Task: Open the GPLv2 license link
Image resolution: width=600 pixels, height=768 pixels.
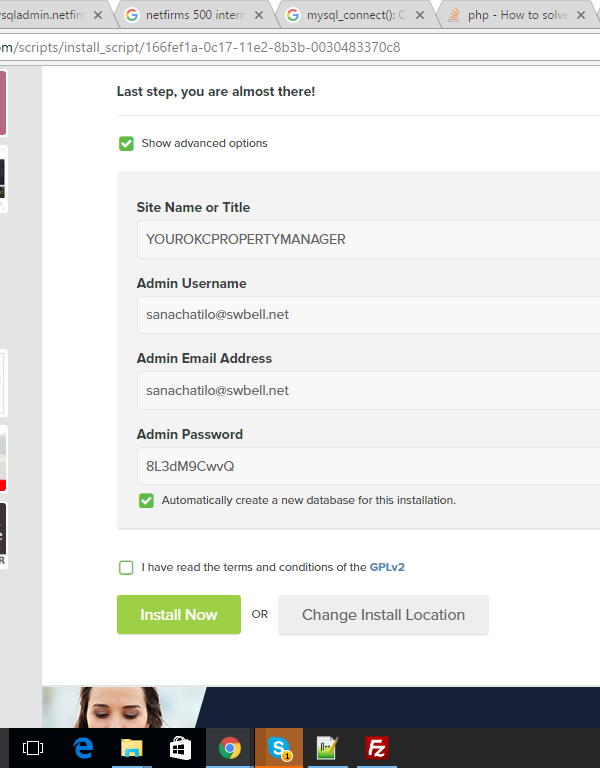Action: click(x=387, y=567)
